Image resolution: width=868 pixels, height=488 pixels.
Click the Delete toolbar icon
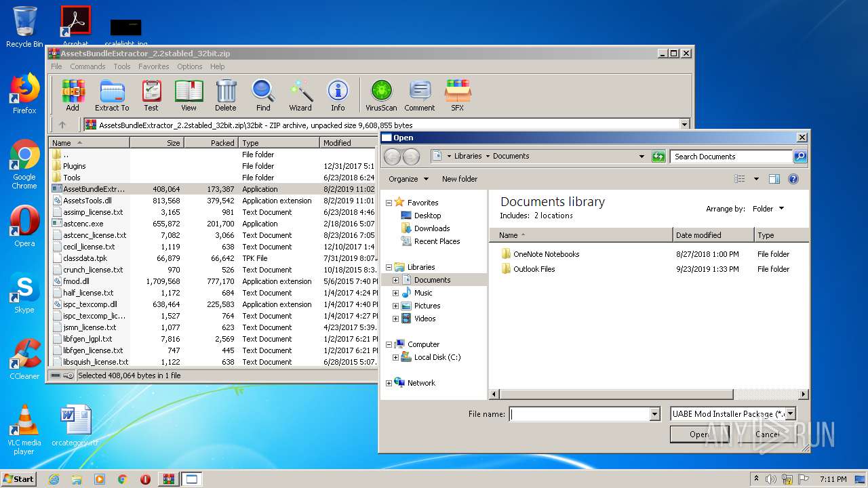point(226,95)
